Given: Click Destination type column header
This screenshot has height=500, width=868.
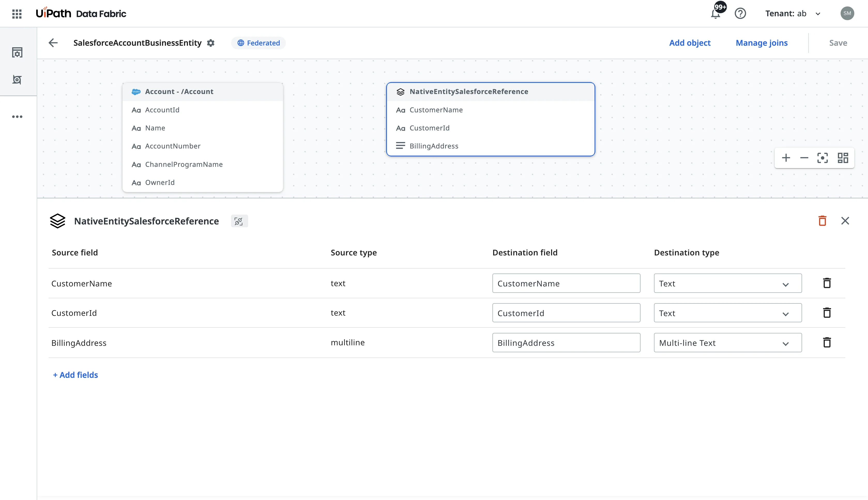Looking at the screenshot, I should pyautogui.click(x=686, y=253).
